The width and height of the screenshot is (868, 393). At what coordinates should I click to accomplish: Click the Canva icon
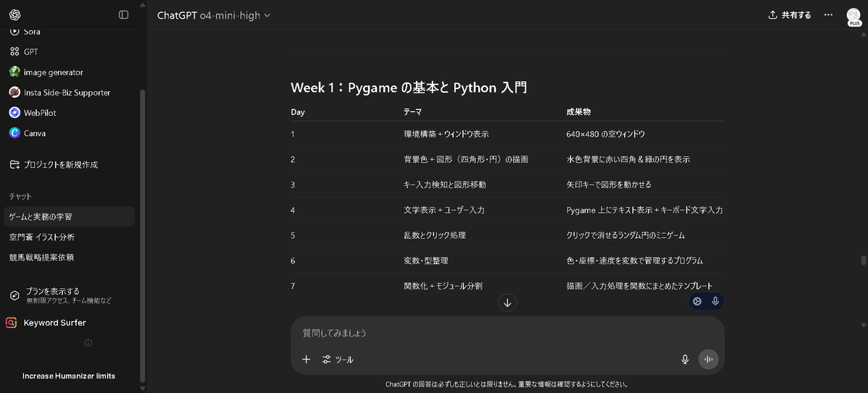pyautogui.click(x=14, y=132)
